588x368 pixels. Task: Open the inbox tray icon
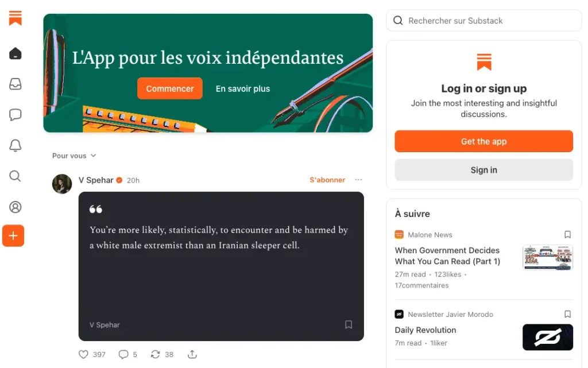coord(16,84)
